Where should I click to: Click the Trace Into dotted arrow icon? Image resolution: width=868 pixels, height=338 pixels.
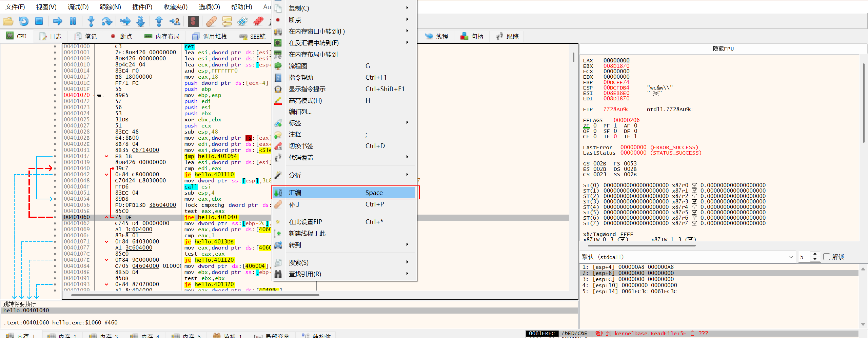coord(125,21)
